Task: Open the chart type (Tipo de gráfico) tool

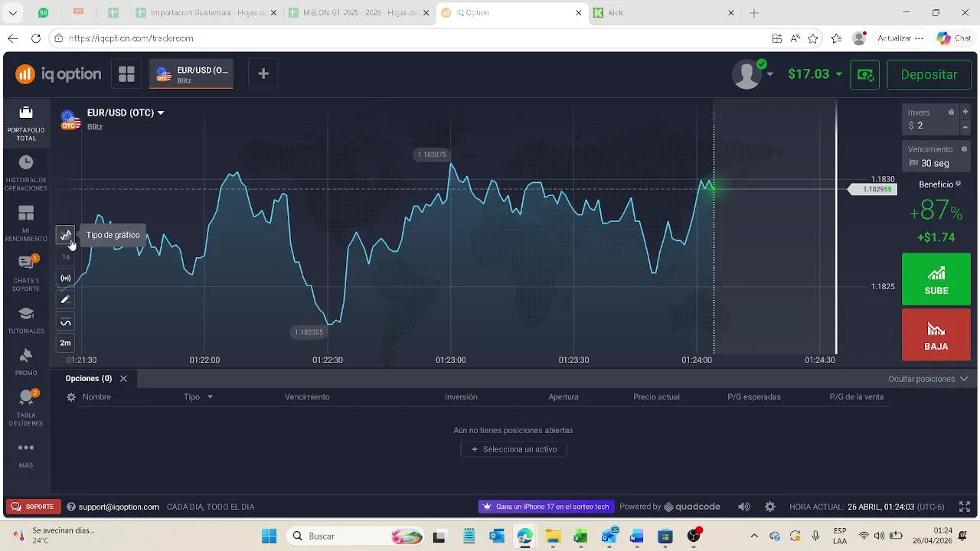Action: tap(66, 235)
